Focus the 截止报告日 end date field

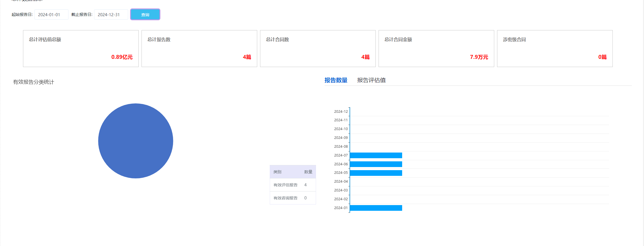[x=111, y=14]
